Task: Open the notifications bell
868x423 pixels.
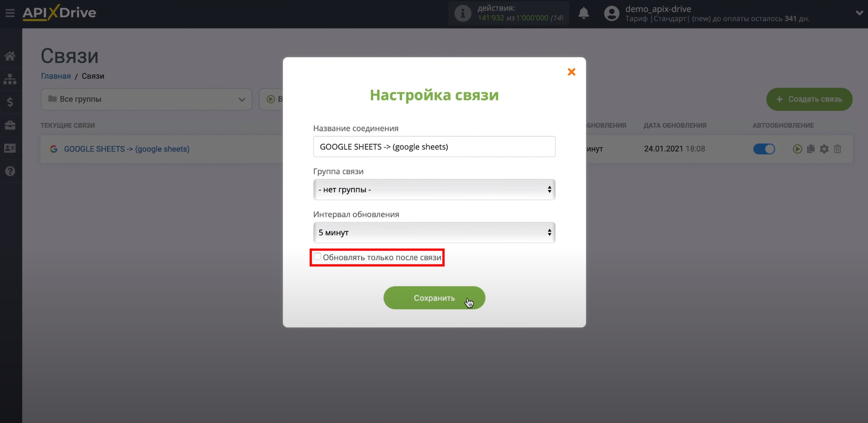Action: (584, 13)
